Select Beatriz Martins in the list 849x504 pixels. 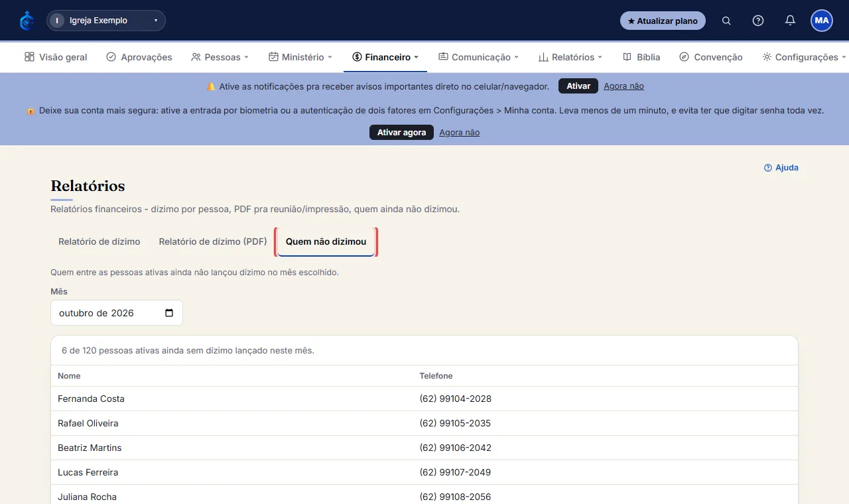(x=90, y=448)
